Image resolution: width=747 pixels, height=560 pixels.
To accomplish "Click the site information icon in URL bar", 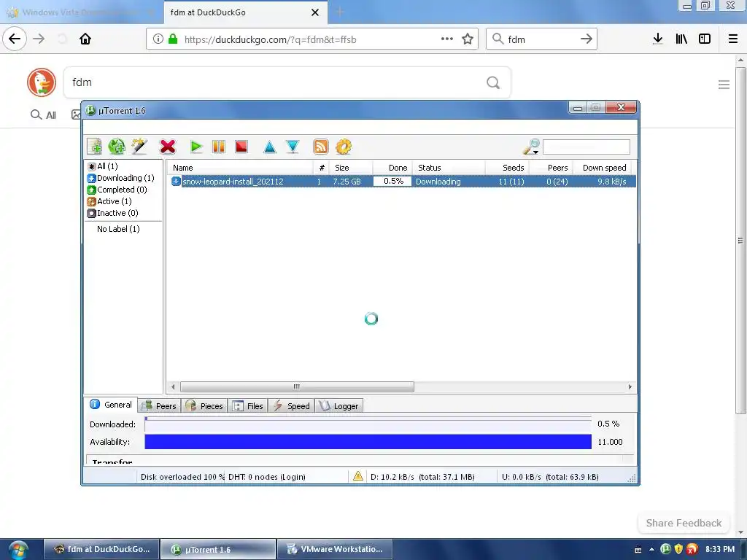I will pyautogui.click(x=158, y=39).
